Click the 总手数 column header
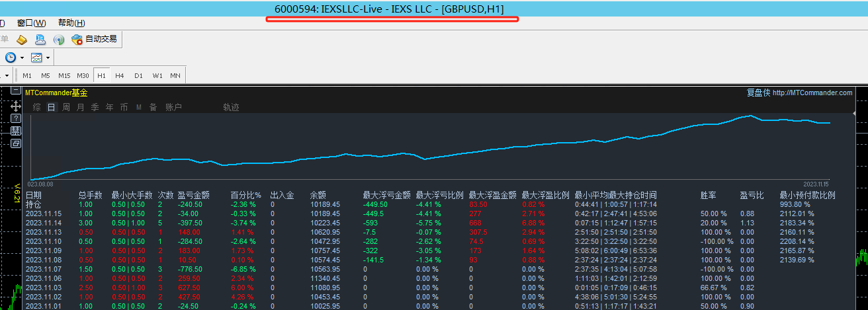The width and height of the screenshot is (868, 310). point(90,195)
